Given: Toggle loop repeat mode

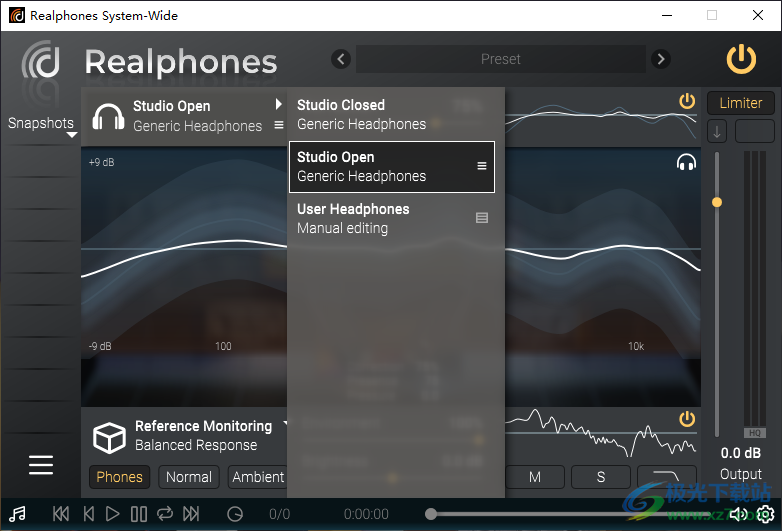Looking at the screenshot, I should (x=165, y=514).
